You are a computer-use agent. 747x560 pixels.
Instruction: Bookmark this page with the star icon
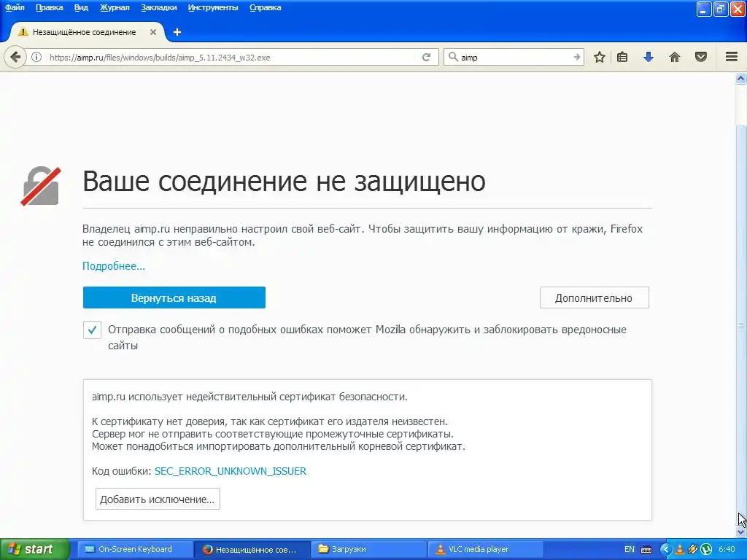click(x=600, y=57)
